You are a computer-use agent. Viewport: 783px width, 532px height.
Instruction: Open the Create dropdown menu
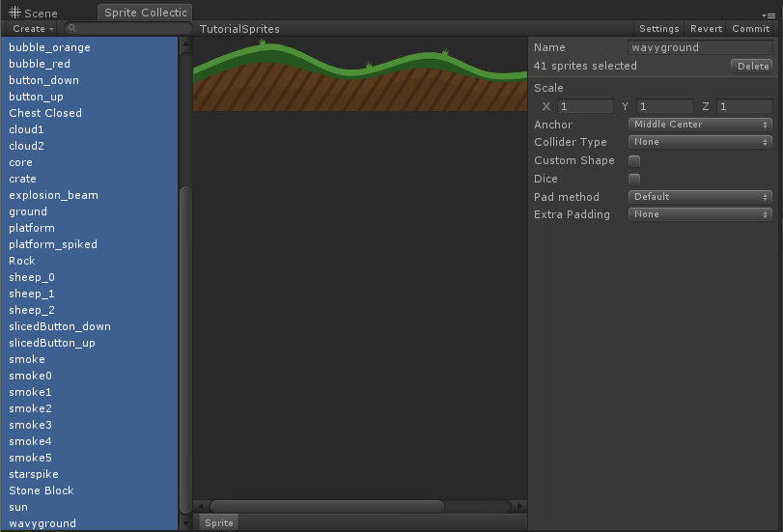coord(32,28)
